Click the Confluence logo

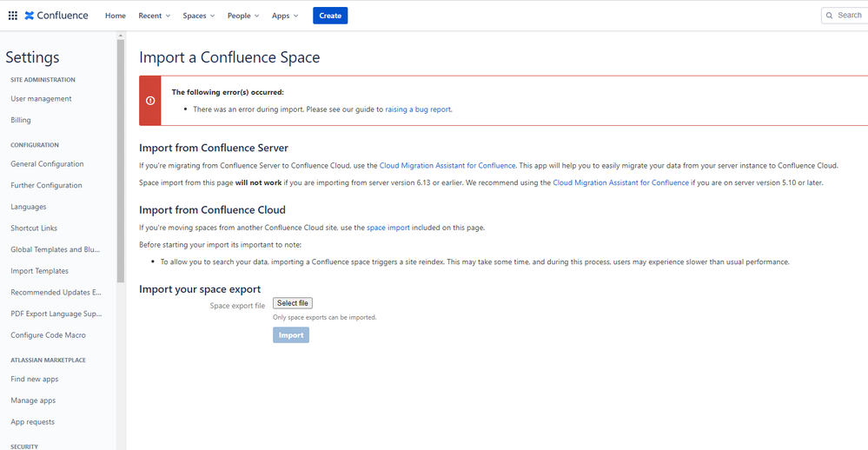[x=56, y=16]
